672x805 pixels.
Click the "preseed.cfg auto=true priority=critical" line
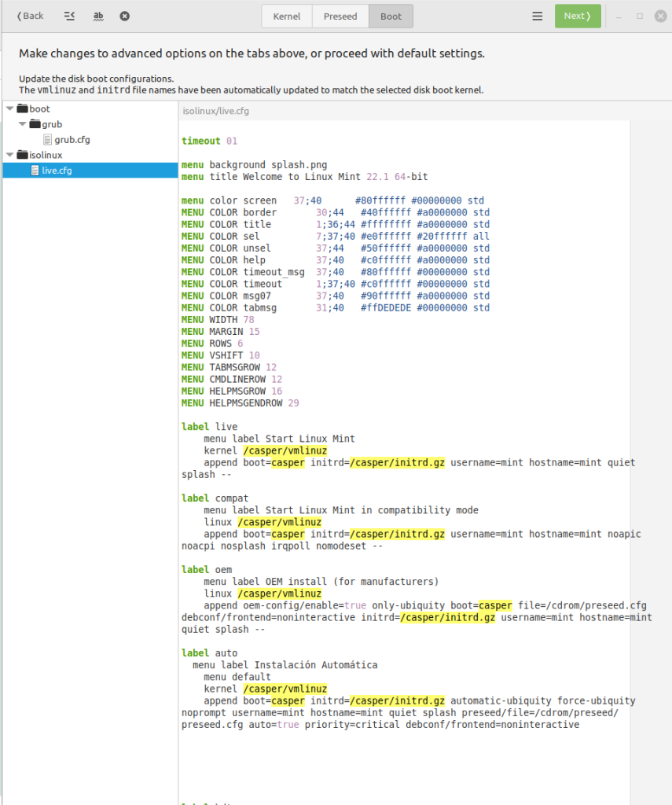coord(380,724)
